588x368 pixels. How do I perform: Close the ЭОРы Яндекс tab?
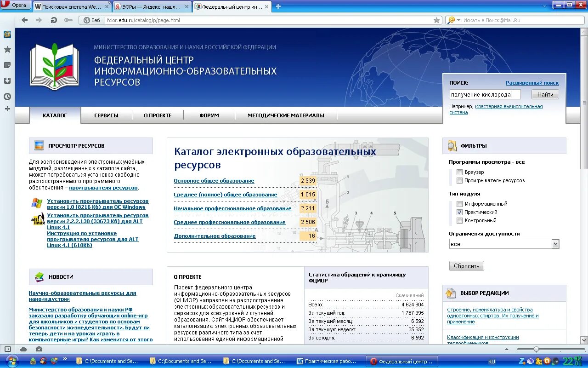coord(187,6)
